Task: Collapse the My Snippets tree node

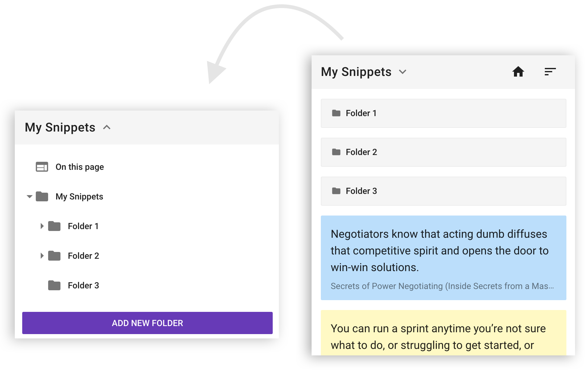Action: coord(29,196)
